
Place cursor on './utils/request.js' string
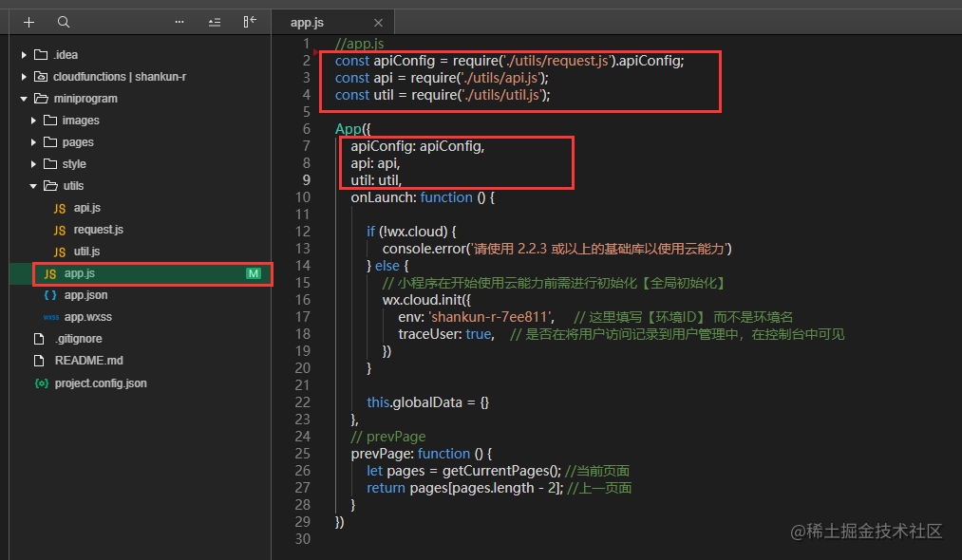pyautogui.click(x=557, y=61)
